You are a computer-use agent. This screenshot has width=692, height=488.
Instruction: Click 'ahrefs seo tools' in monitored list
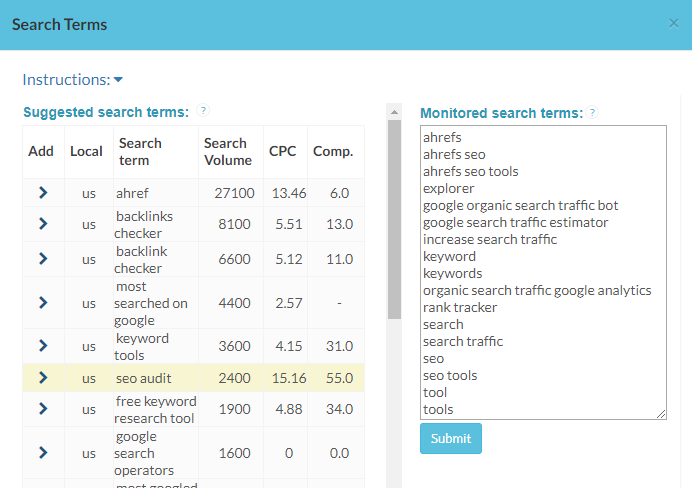(x=470, y=171)
